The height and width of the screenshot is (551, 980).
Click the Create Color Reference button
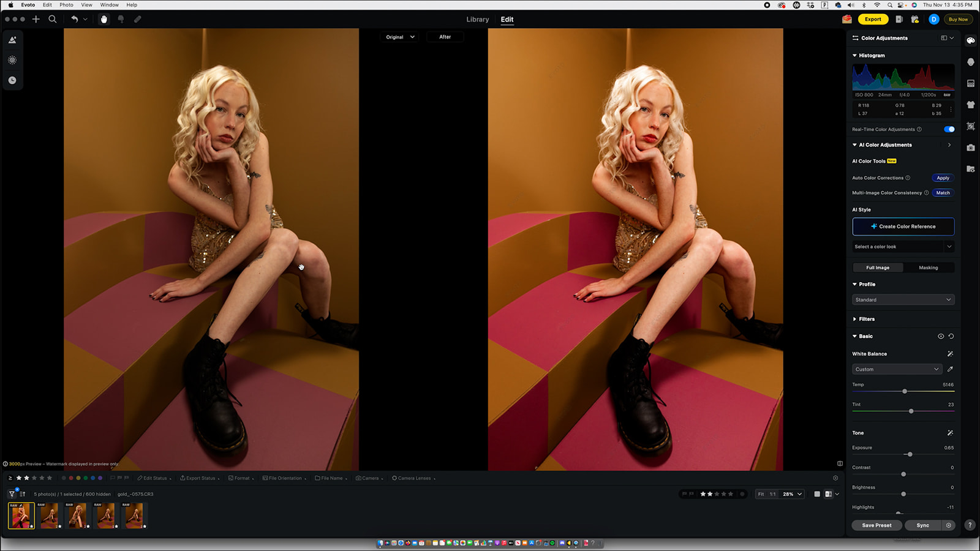pyautogui.click(x=903, y=226)
